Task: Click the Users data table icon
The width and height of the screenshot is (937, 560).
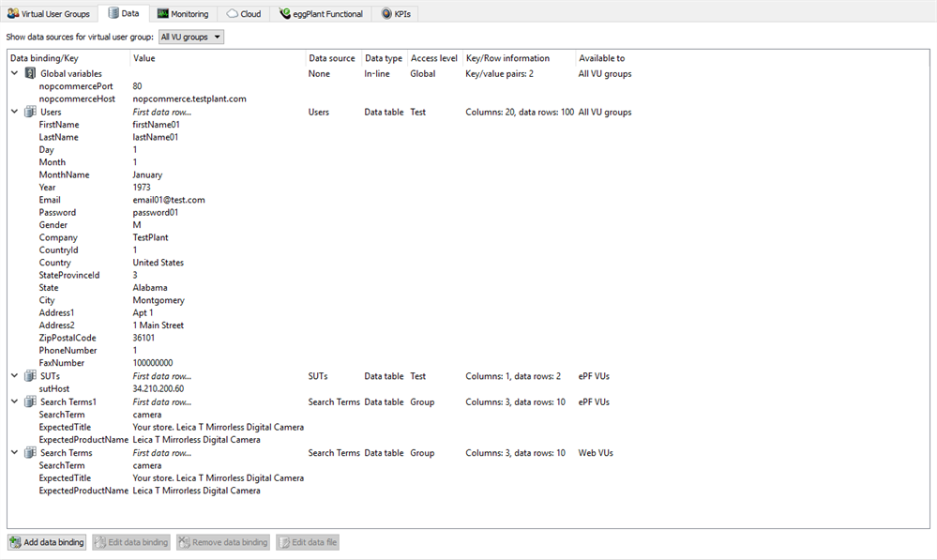Action: coord(30,112)
